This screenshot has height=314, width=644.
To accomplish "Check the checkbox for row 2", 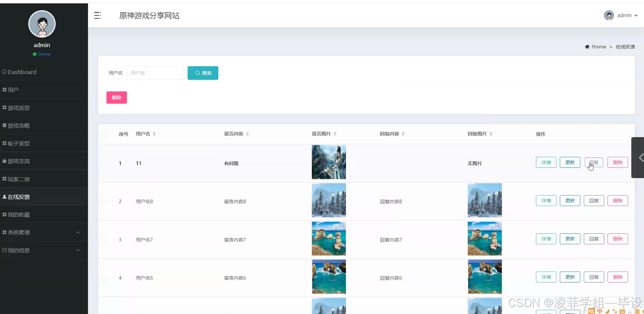I will click(104, 201).
